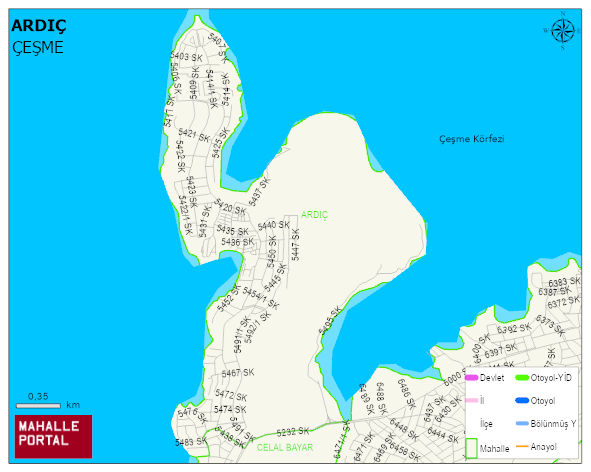Click the 0.35 km scale bar

click(38, 406)
